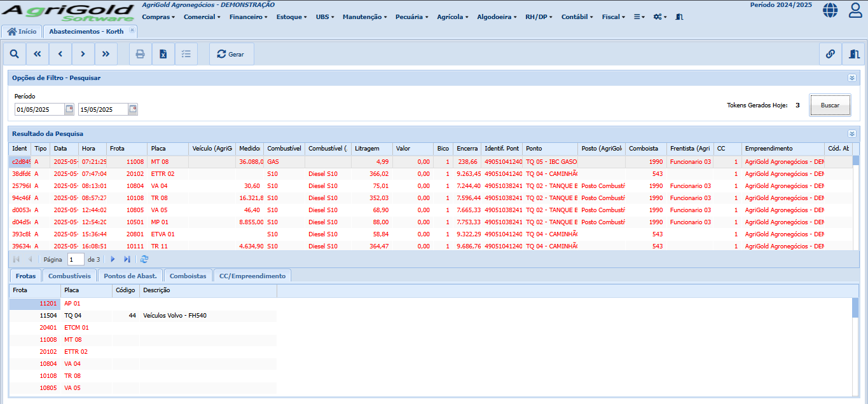Refresh the grid using the pager refresh icon
868x404 pixels.
pyautogui.click(x=144, y=259)
